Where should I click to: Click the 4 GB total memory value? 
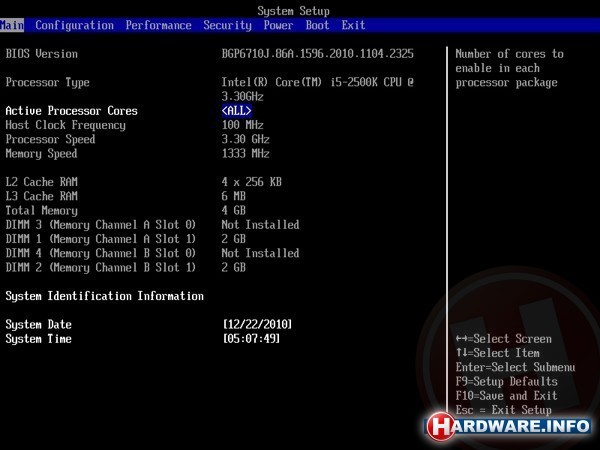click(x=233, y=211)
